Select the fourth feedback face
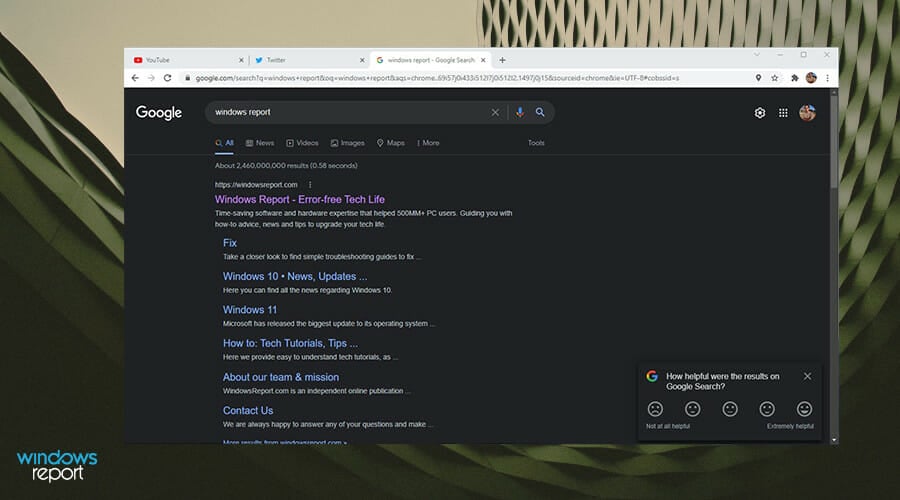The width and height of the screenshot is (900, 500). tap(767, 409)
